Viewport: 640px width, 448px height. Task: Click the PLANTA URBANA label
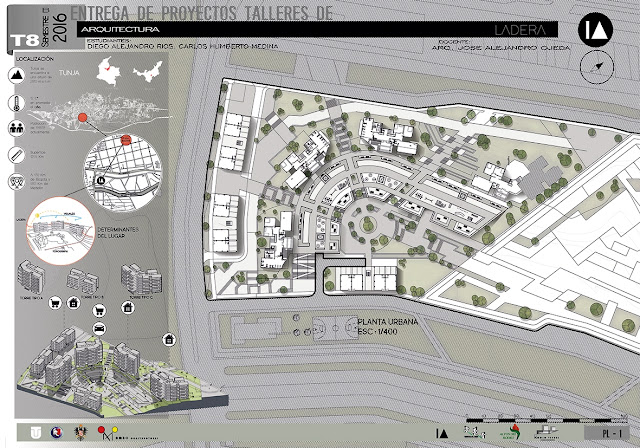click(x=388, y=322)
